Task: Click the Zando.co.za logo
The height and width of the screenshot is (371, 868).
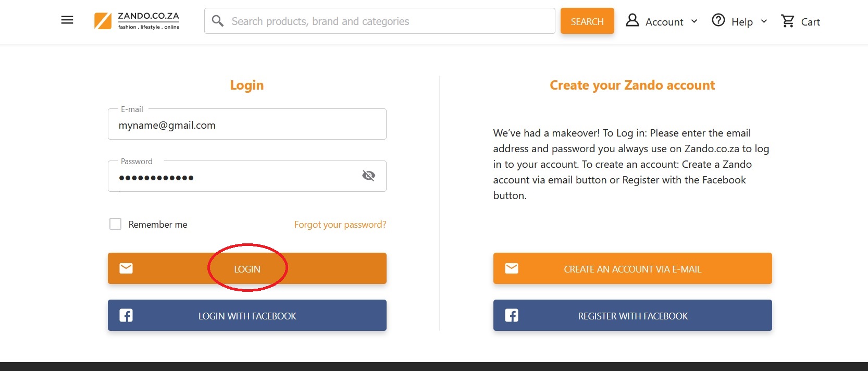Action: pos(137,21)
